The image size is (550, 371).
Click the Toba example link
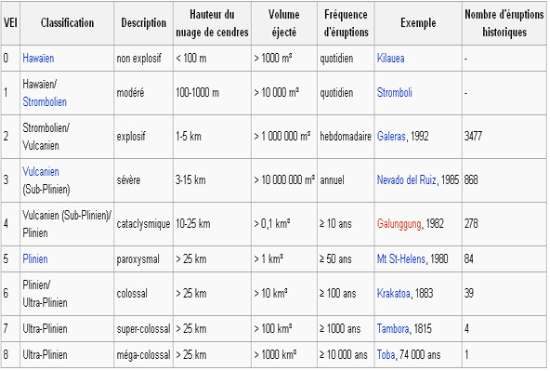pyautogui.click(x=386, y=355)
